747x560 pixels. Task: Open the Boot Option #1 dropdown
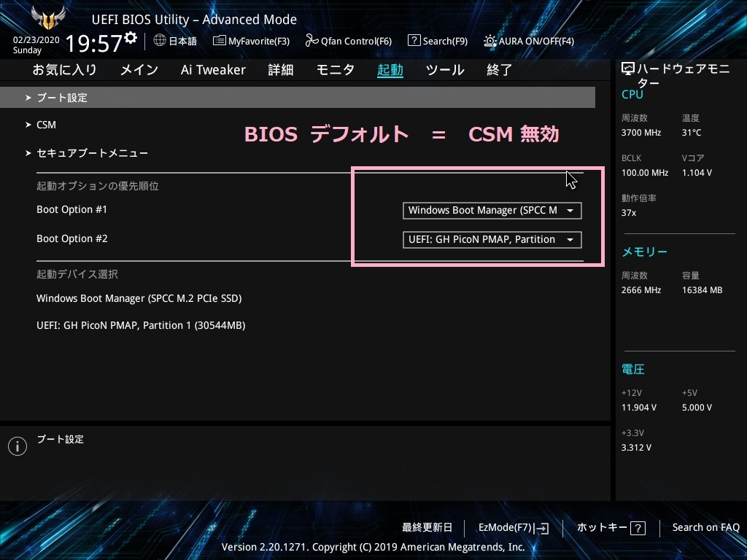[492, 211]
